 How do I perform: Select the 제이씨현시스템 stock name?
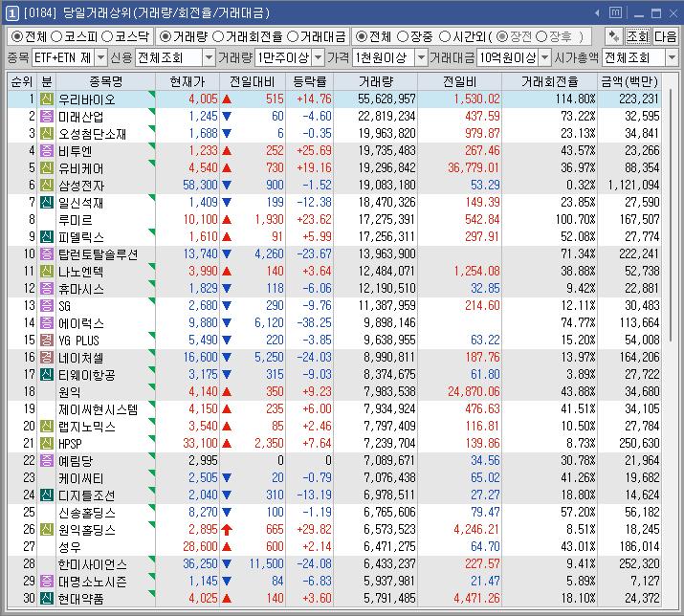pos(99,408)
